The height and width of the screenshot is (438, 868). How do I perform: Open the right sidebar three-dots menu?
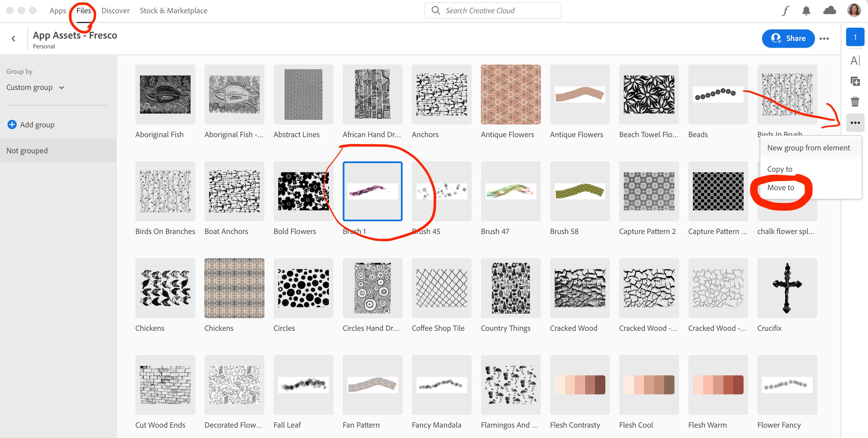tap(855, 123)
